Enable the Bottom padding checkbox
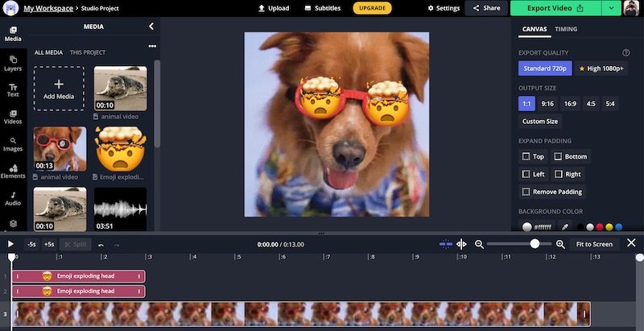Screen dimensions: 644x331 click(558, 156)
